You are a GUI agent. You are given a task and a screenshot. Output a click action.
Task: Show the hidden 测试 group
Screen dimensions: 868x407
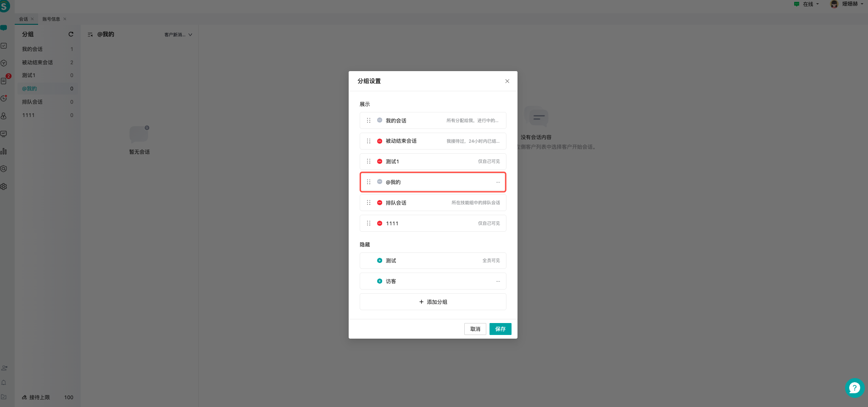coord(379,260)
